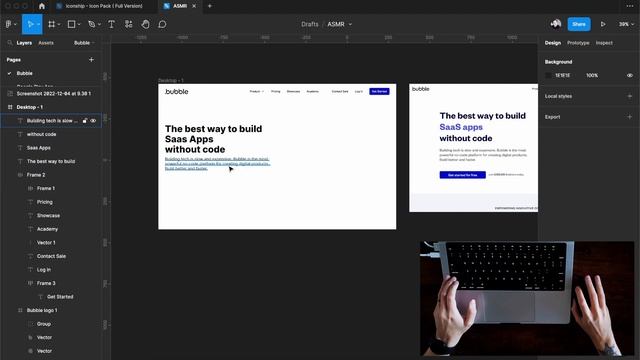Switch to the Inspect tab
This screenshot has width=640, height=360.
click(604, 42)
